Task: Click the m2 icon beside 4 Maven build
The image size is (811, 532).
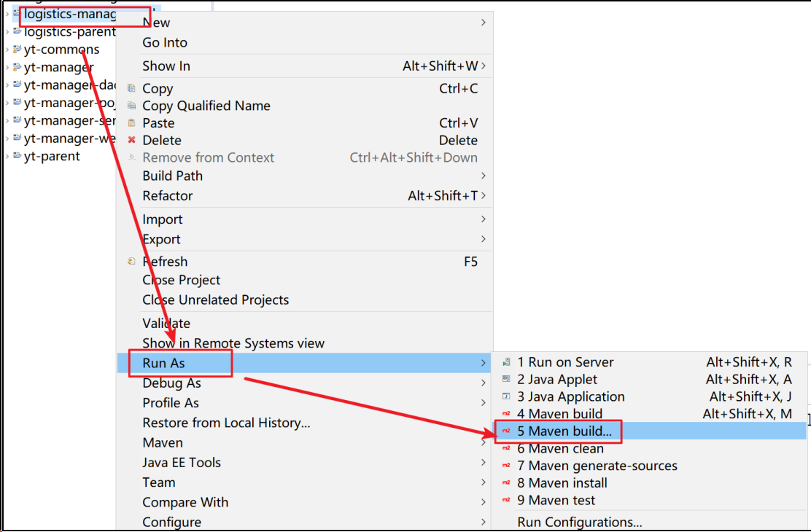Action: 506,414
